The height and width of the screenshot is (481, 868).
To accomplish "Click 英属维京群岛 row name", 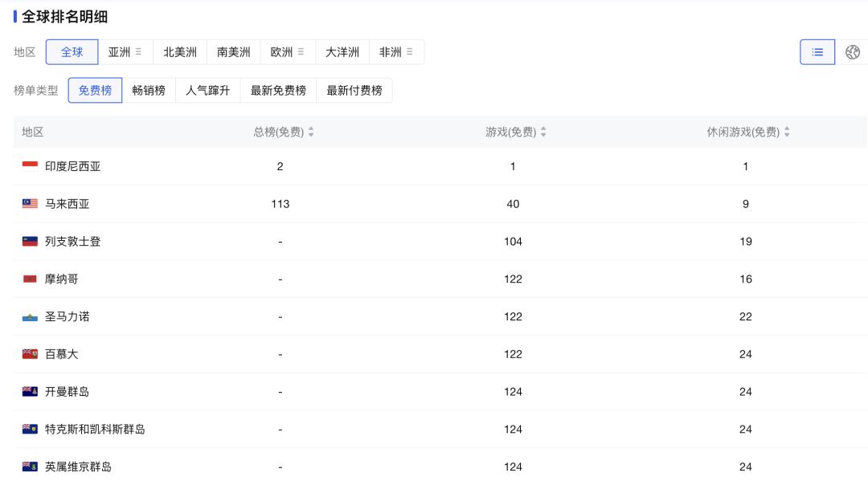I will 78,467.
